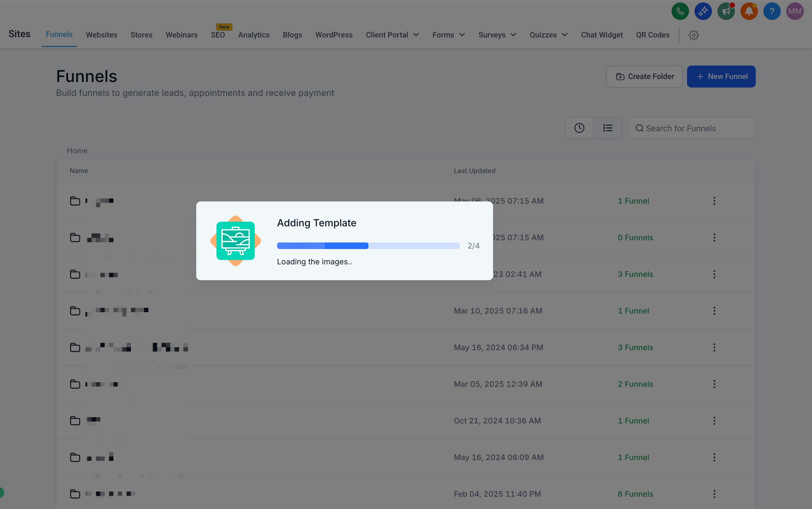Click the green phone dialer icon

tap(680, 11)
